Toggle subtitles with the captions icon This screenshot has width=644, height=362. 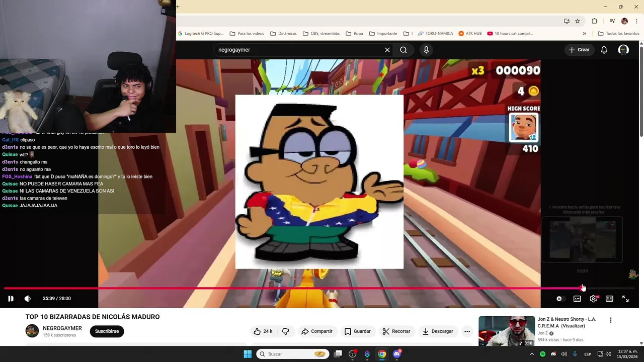coord(577,299)
